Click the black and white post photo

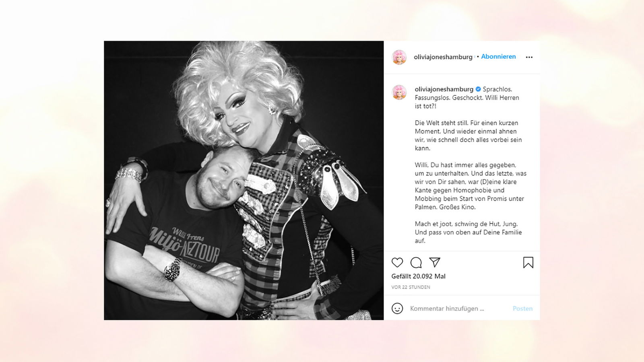point(244,181)
